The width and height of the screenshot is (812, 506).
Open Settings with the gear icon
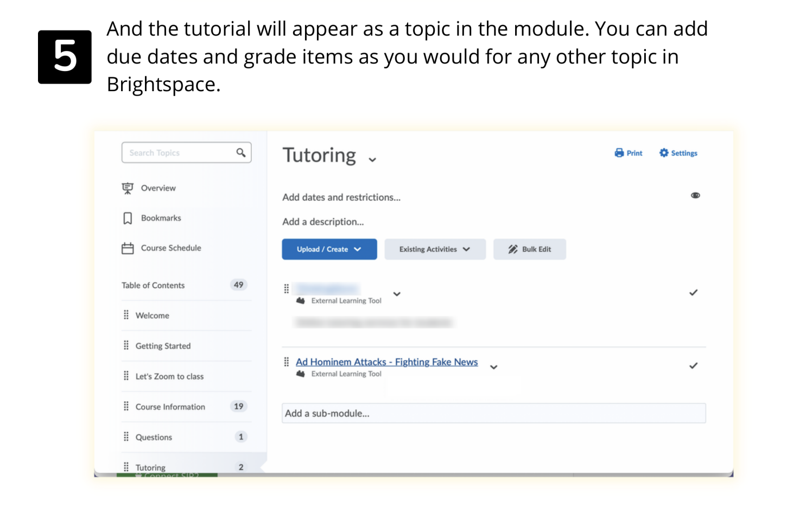pos(663,153)
